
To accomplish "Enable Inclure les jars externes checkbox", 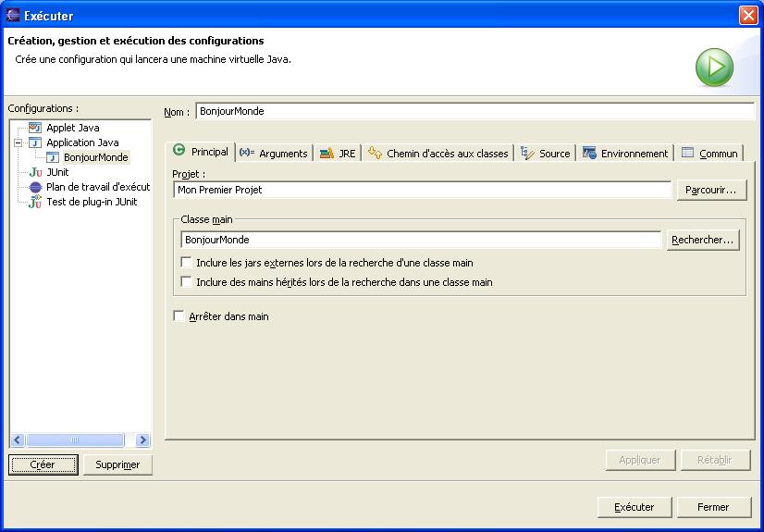I will point(187,263).
